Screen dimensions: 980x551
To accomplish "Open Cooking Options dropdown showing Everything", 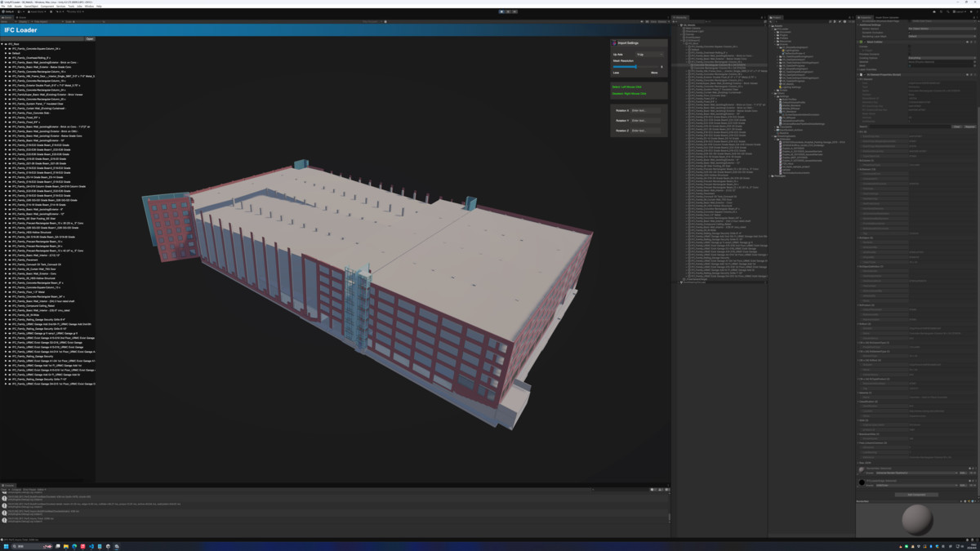I will pyautogui.click(x=942, y=58).
